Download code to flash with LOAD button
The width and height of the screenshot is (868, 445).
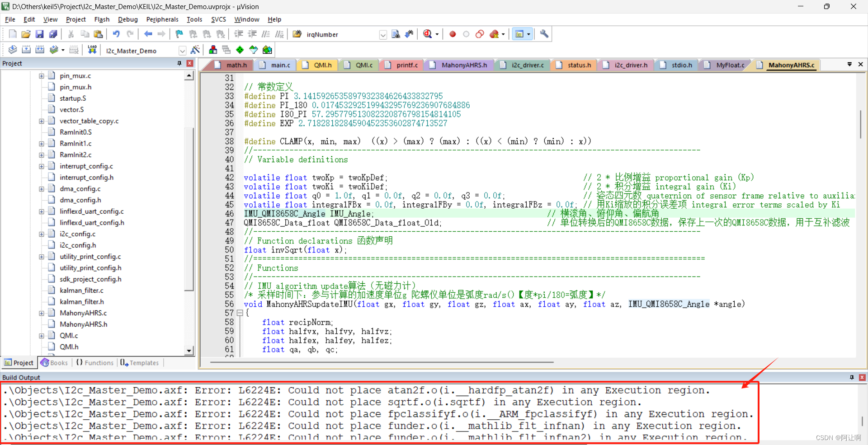click(92, 50)
